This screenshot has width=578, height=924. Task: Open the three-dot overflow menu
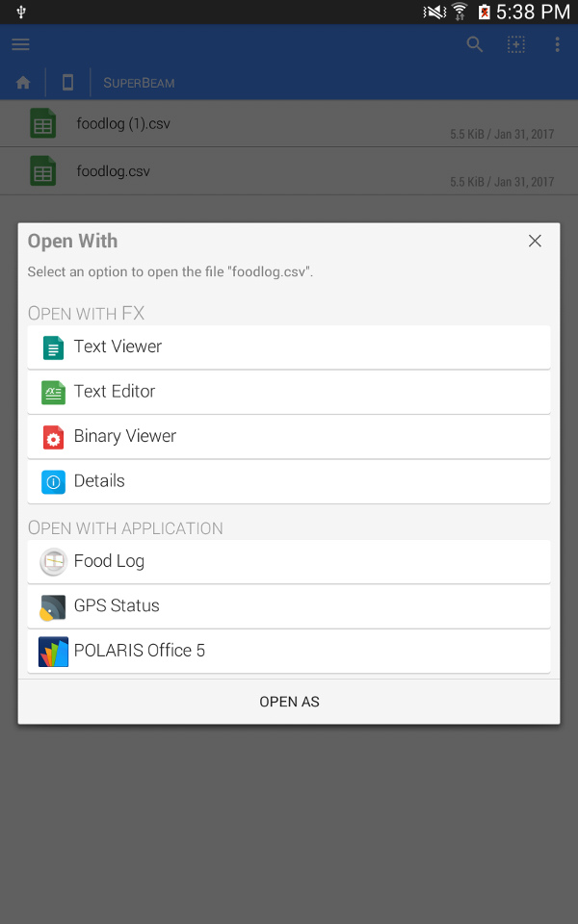[x=558, y=44]
